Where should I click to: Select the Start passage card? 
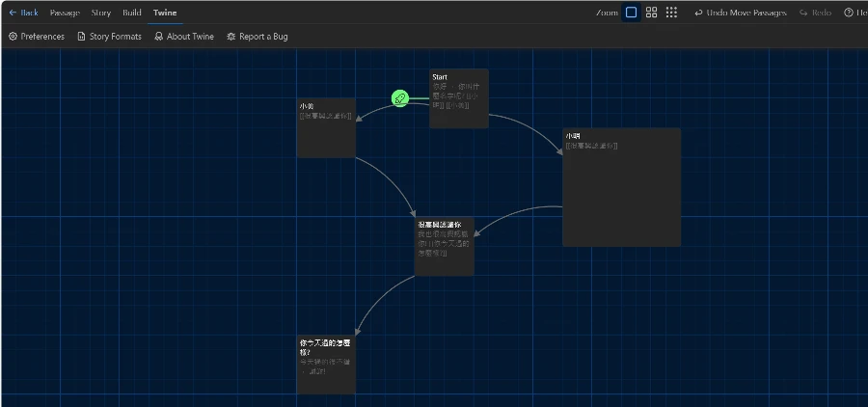pos(459,98)
